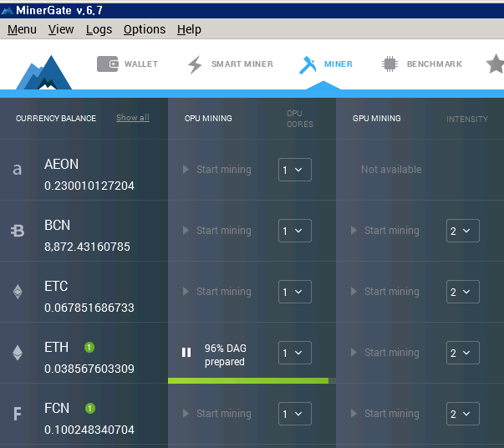Click the BCN balance 8,872.43160785
The image size is (504, 448).
pos(87,247)
